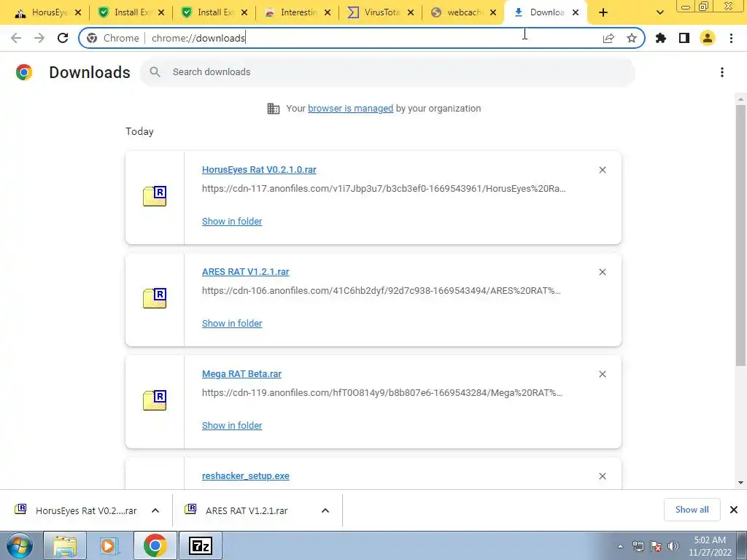
Task: Open the 7-Zip taskbar icon
Action: [201, 545]
